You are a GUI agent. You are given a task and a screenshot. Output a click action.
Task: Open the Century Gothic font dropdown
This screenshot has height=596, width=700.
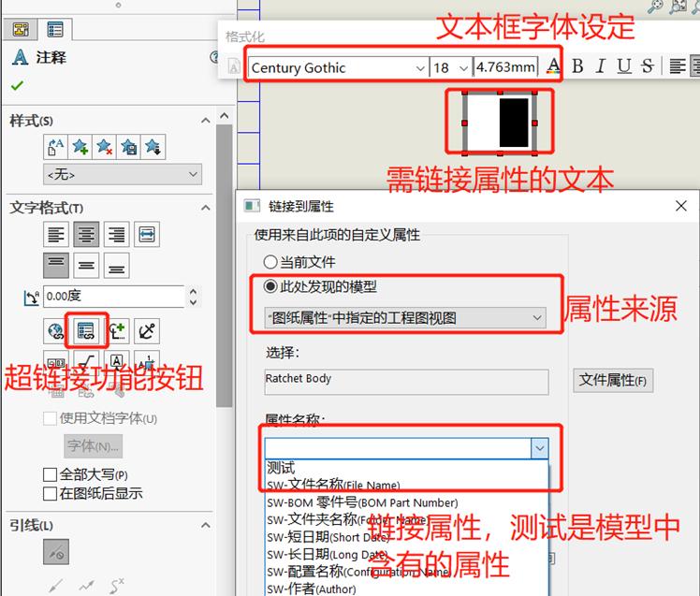[419, 68]
